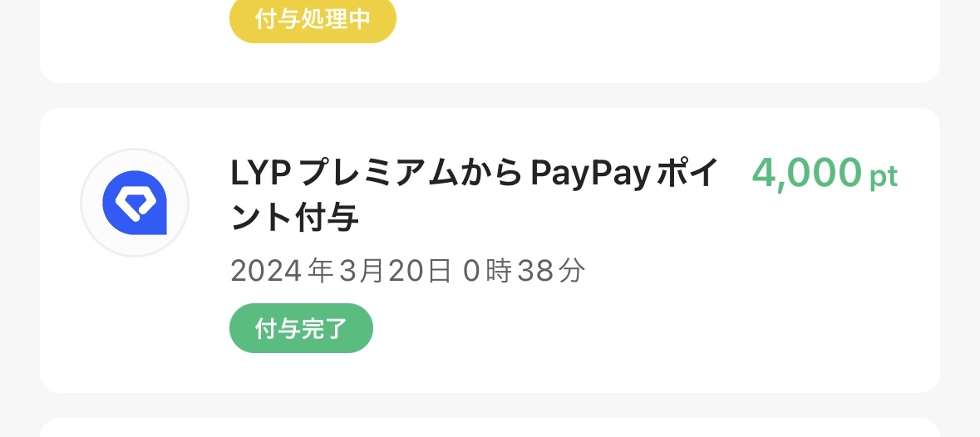Tap the 4,000 points amount

[806, 173]
